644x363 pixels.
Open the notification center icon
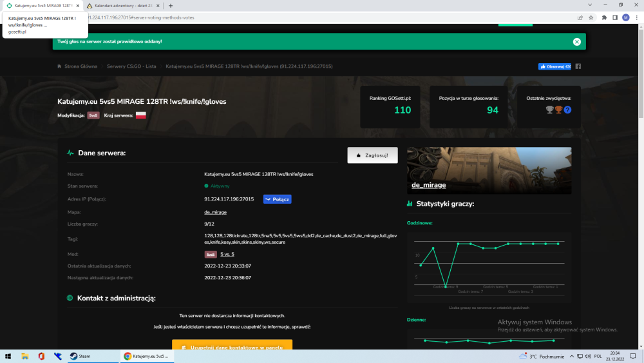(633, 357)
